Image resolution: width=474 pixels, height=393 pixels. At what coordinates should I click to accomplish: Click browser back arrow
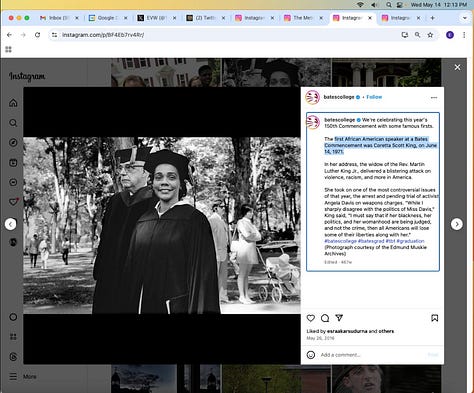9,35
